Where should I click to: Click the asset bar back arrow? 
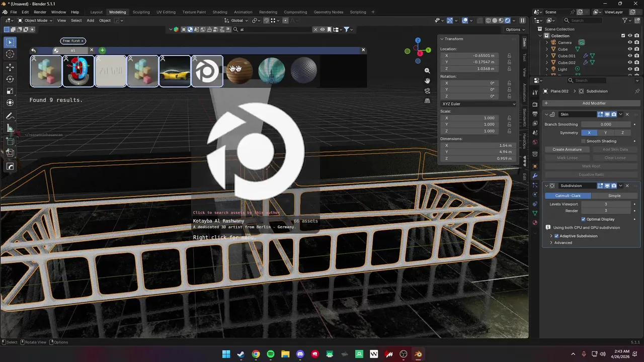click(33, 50)
